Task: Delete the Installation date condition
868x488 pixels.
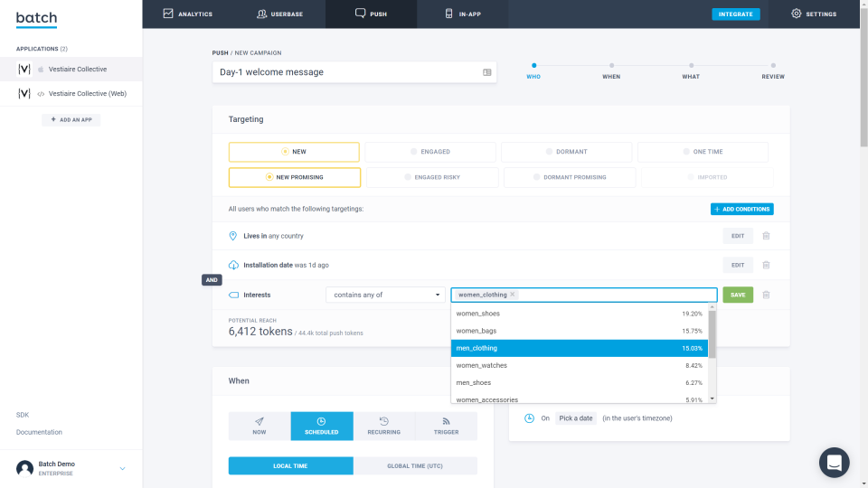Action: 766,265
